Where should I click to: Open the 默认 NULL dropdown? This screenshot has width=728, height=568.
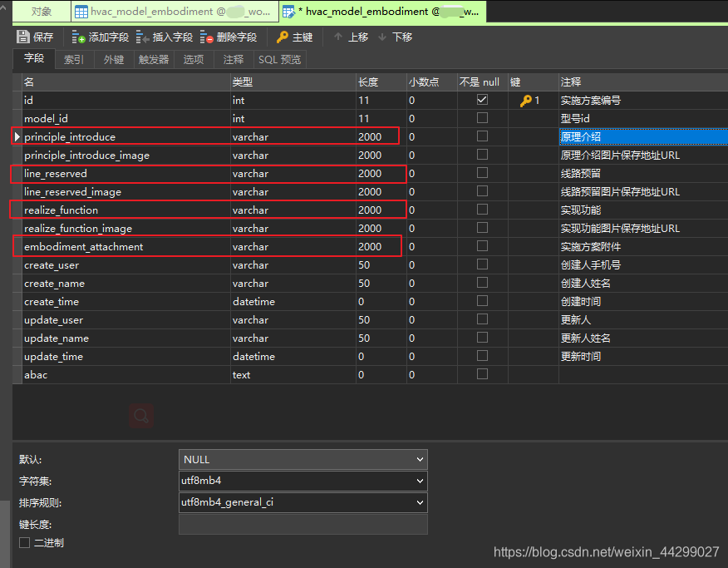pos(302,459)
